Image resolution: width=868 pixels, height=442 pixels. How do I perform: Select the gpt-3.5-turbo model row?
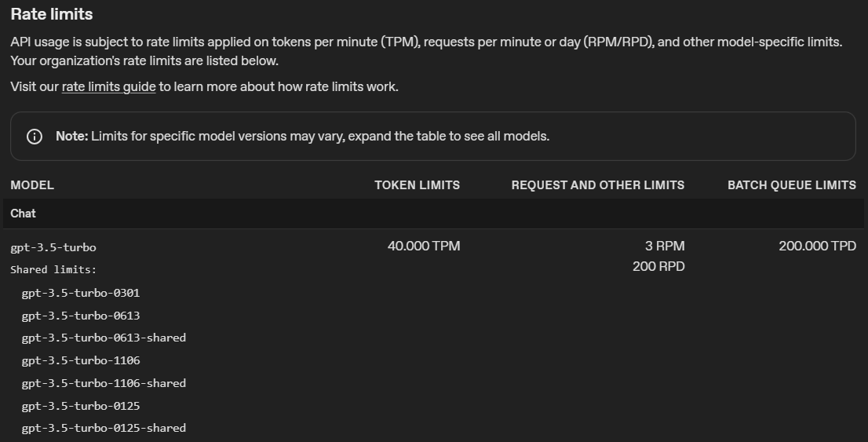click(x=53, y=247)
